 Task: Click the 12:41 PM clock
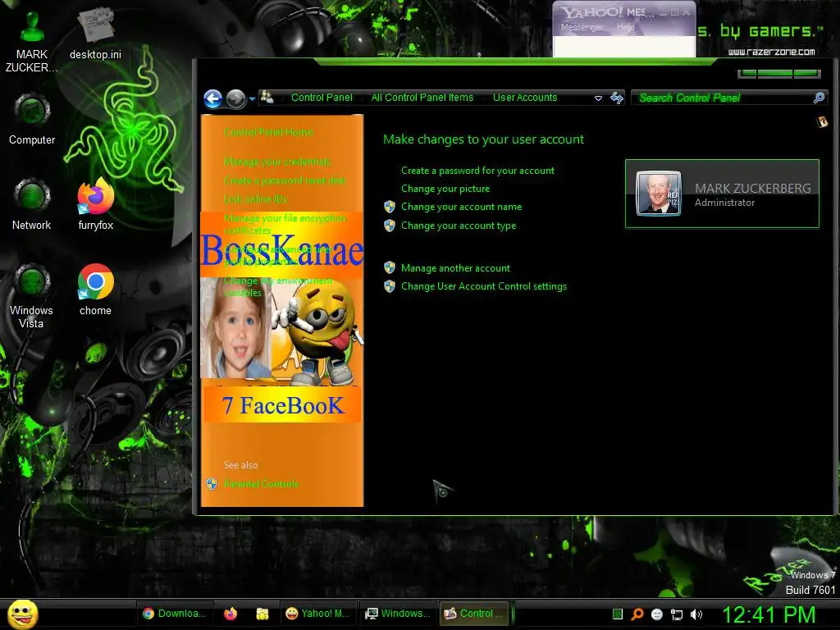click(769, 614)
